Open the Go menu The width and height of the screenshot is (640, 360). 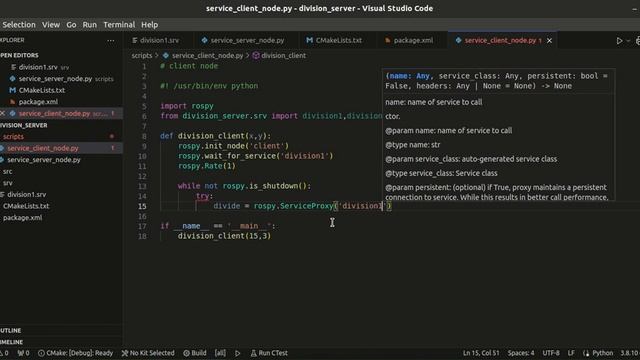point(71,24)
